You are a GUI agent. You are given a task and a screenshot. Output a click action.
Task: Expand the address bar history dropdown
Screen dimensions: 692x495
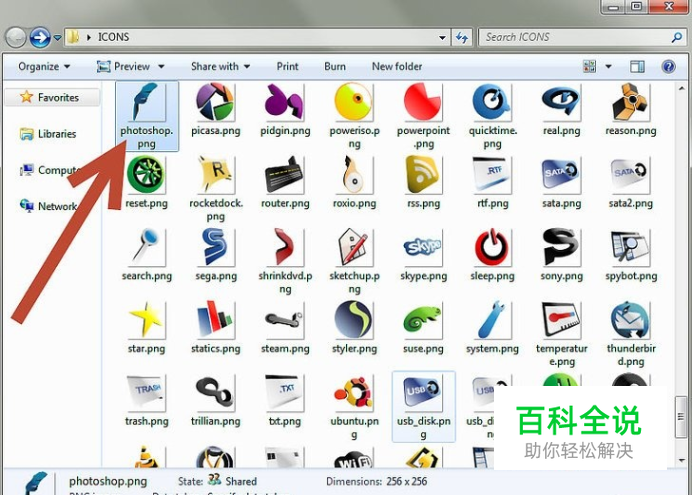pyautogui.click(x=442, y=38)
